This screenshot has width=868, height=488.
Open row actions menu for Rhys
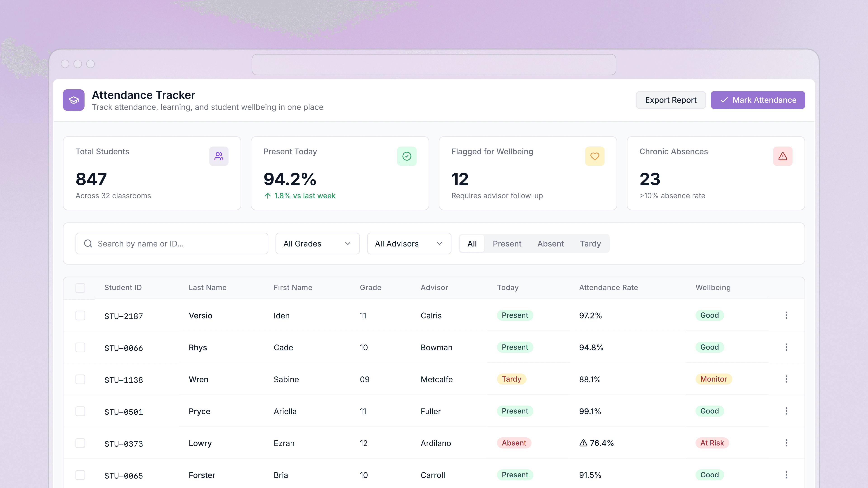[786, 347]
